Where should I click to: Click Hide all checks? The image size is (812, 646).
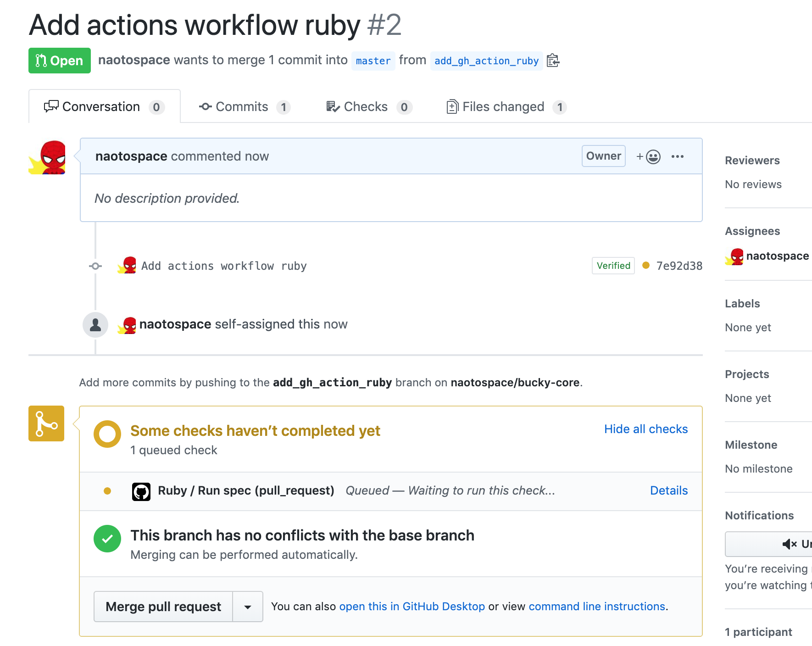click(x=646, y=429)
